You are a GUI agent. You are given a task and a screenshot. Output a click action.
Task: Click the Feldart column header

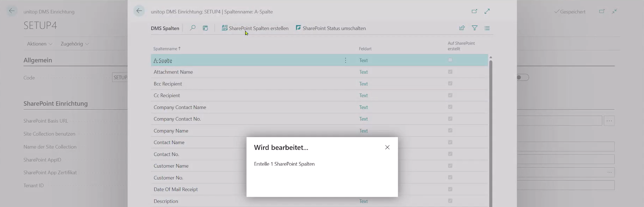coord(365,49)
